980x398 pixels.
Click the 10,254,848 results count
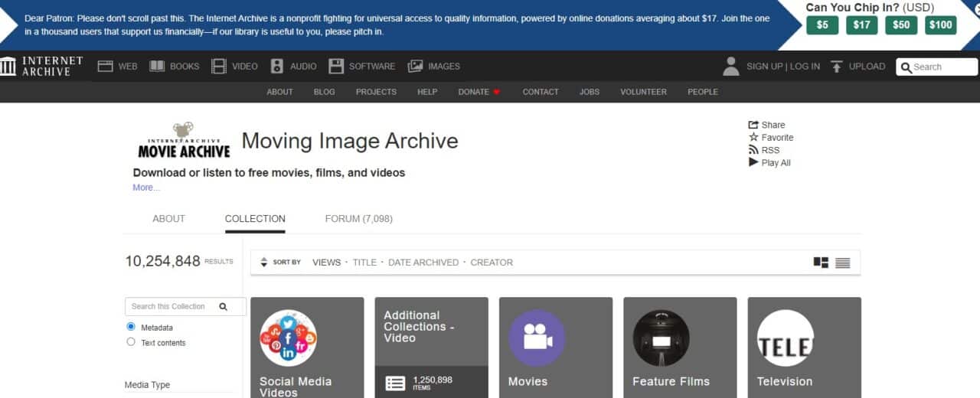click(162, 261)
